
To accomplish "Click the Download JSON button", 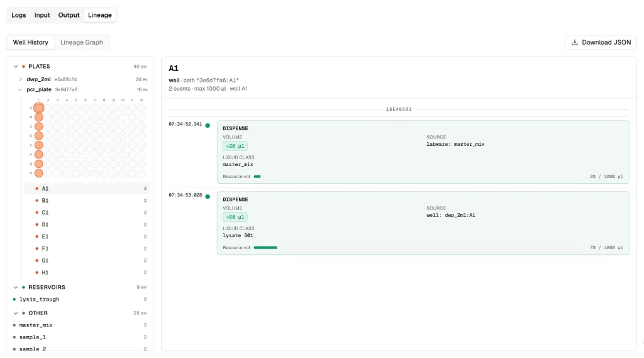I will pos(601,42).
